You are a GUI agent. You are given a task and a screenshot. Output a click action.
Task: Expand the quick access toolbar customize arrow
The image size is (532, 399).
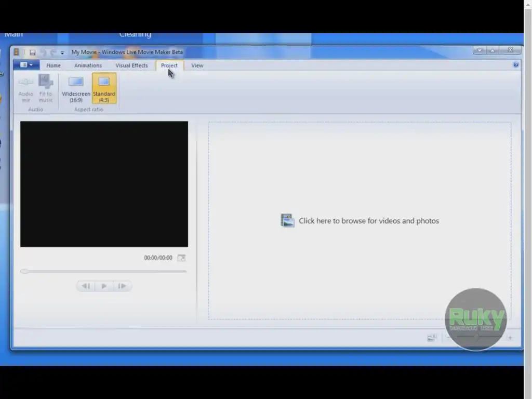click(x=62, y=52)
